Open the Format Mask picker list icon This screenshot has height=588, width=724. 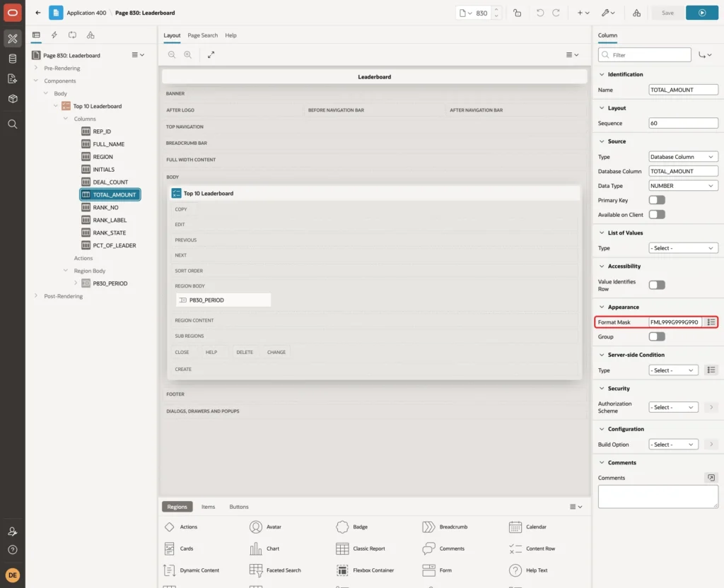711,322
